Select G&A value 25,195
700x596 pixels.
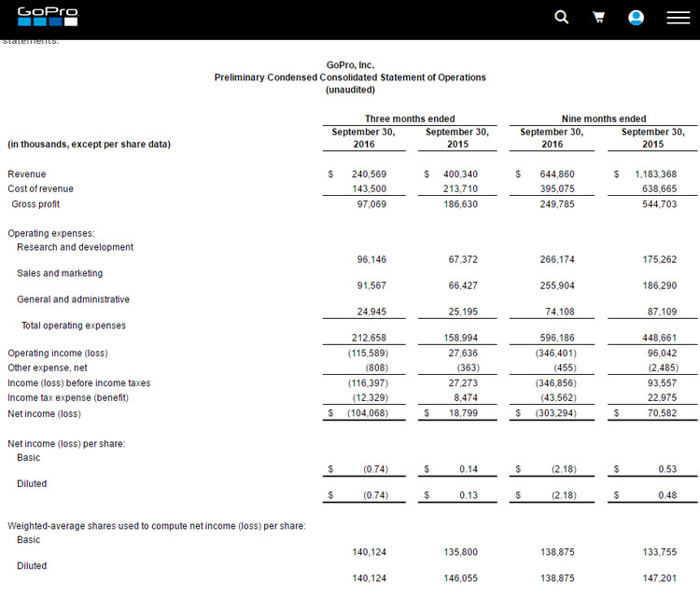(x=463, y=312)
